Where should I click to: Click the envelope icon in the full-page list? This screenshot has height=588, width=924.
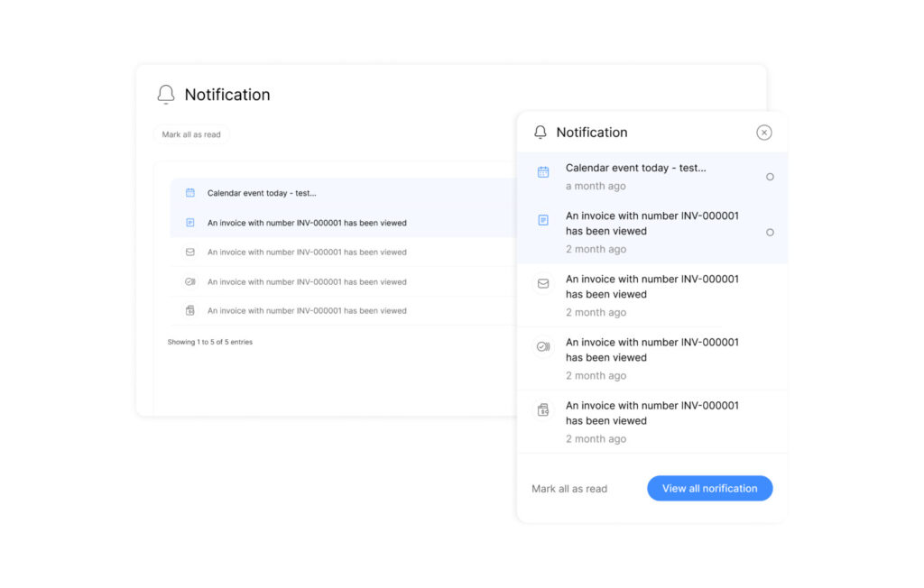[190, 253]
